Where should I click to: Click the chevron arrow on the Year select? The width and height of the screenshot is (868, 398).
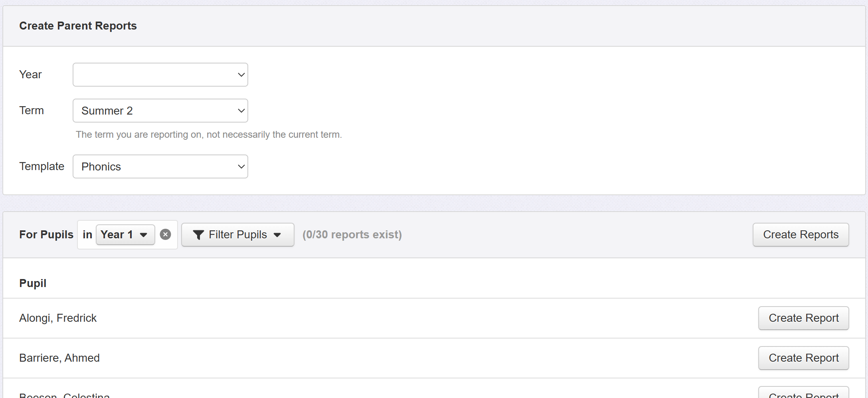coord(241,75)
